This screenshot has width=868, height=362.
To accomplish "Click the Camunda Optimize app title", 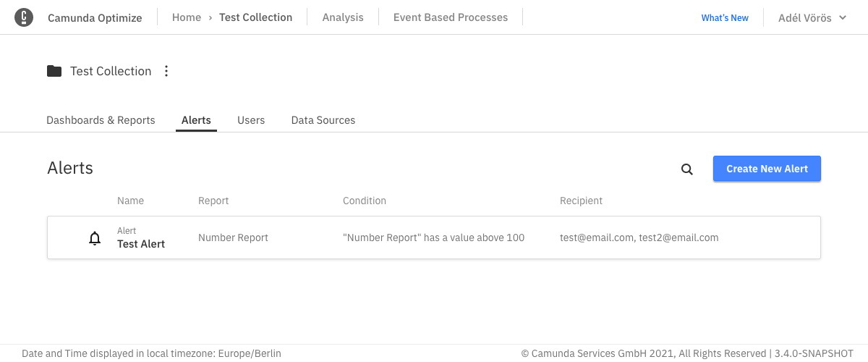I will [x=95, y=17].
